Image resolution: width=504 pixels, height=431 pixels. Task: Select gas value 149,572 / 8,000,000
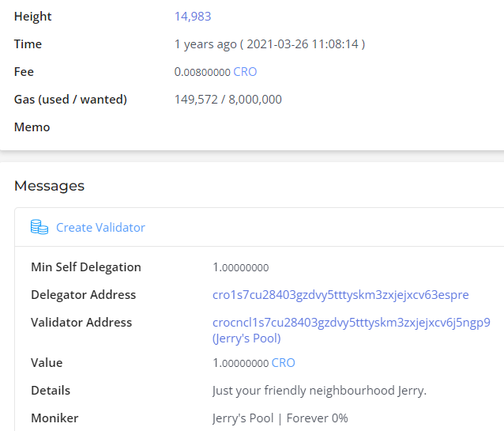(x=228, y=100)
